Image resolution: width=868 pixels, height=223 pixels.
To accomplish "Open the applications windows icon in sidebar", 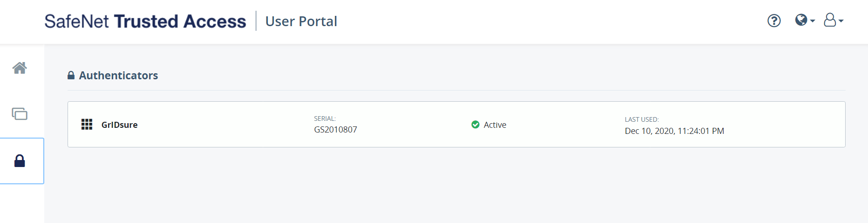I will 20,114.
